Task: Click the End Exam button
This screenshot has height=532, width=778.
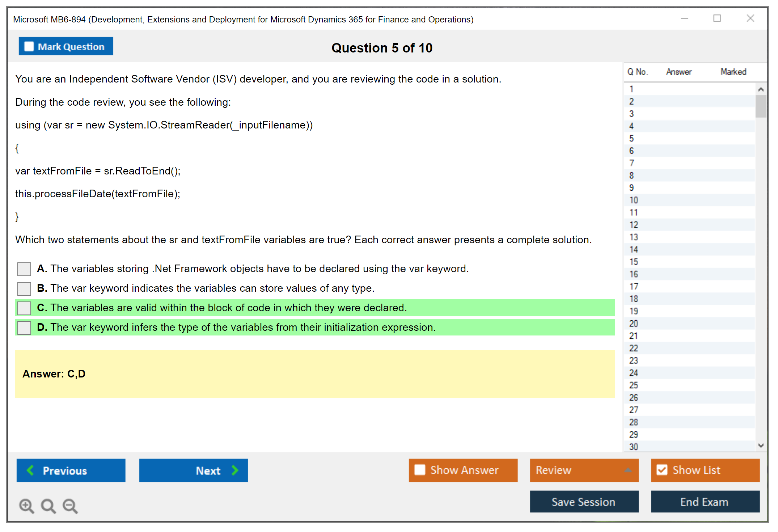Action: pos(705,502)
